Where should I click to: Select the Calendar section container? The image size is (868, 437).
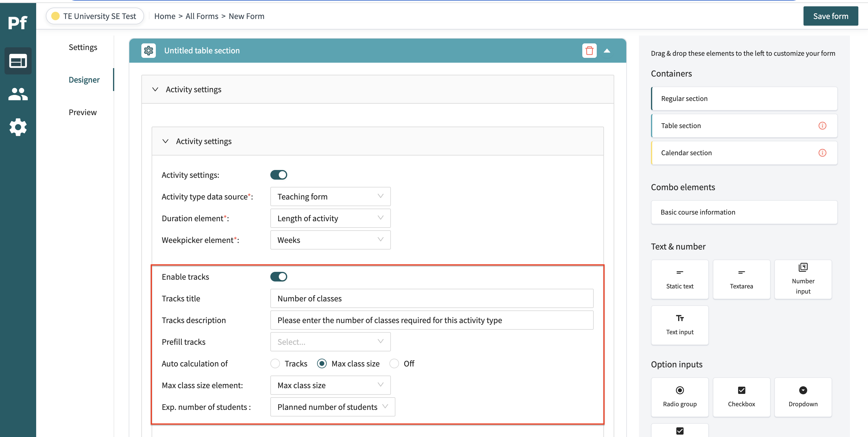744,153
